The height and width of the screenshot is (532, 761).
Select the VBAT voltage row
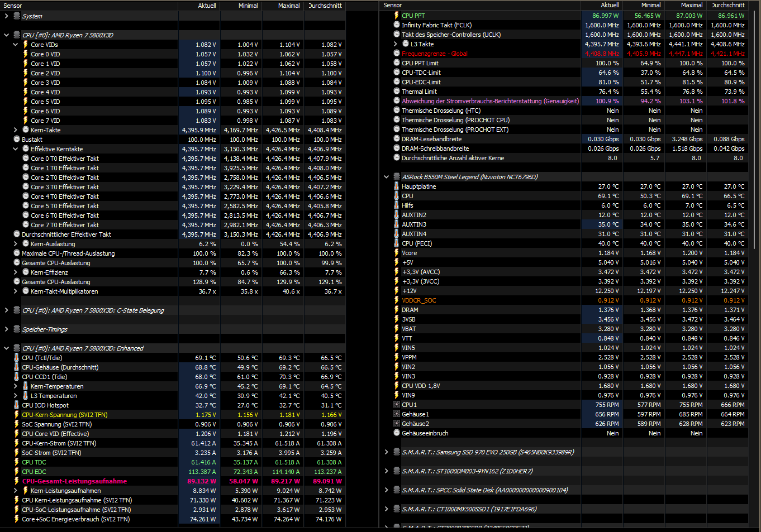tap(564, 329)
